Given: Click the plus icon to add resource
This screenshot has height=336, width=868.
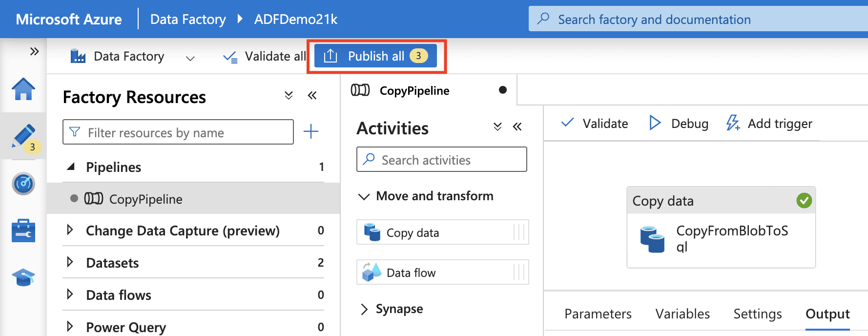Looking at the screenshot, I should (310, 131).
